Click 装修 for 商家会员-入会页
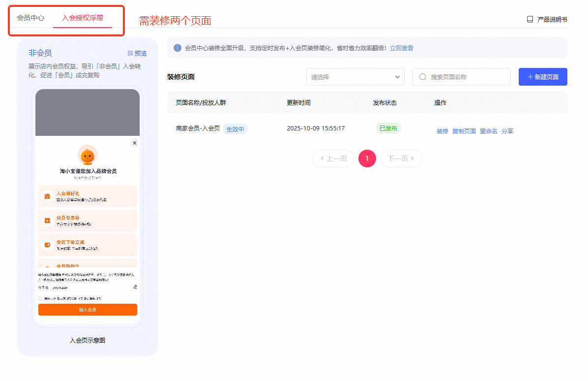Image resolution: width=588 pixels, height=381 pixels. (442, 131)
